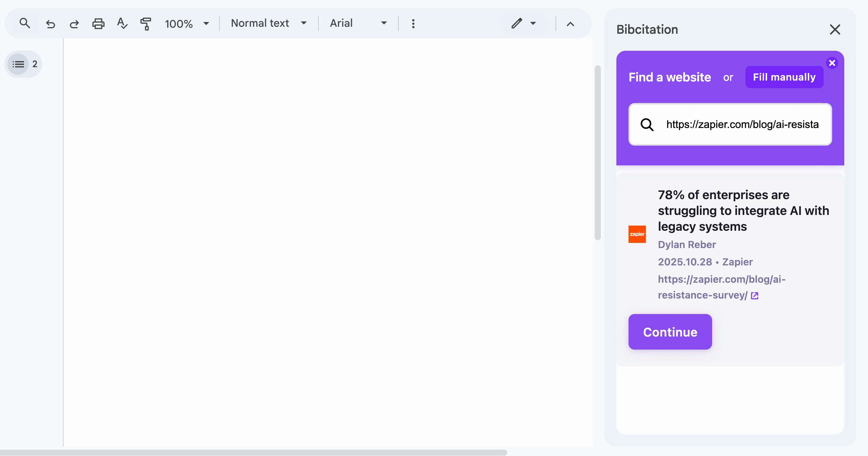Viewport: 868px width, 456px height.
Task: Collapse the toolbar with the up chevron
Action: [570, 24]
